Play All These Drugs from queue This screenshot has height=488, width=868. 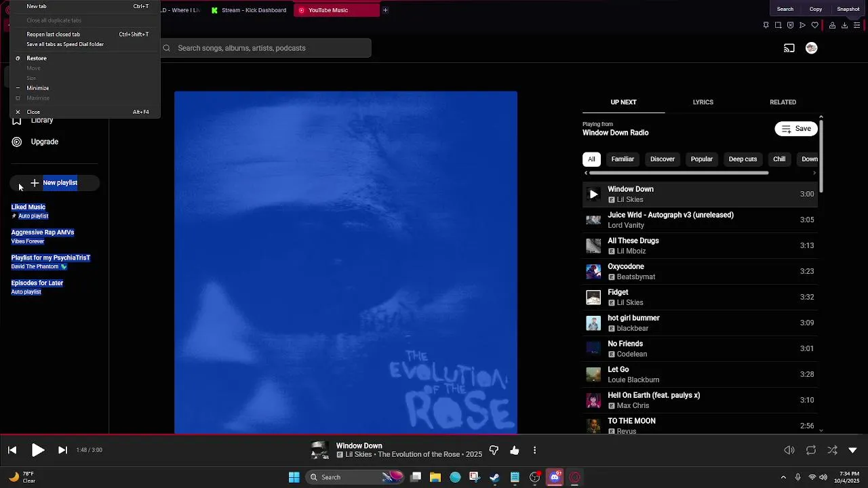[x=700, y=246]
